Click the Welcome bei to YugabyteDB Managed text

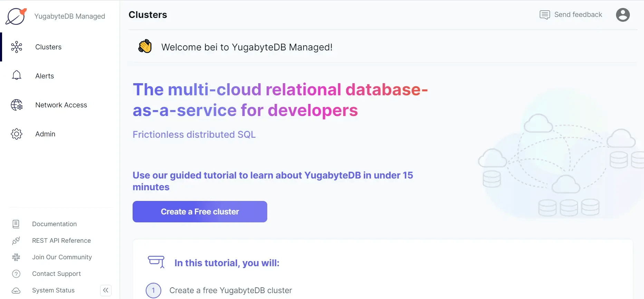[x=247, y=47]
